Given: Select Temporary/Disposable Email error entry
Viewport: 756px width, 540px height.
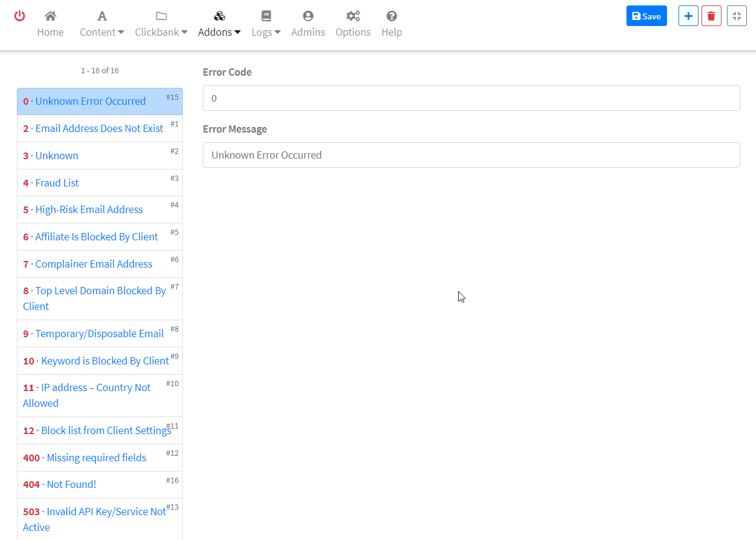Looking at the screenshot, I should point(99,334).
